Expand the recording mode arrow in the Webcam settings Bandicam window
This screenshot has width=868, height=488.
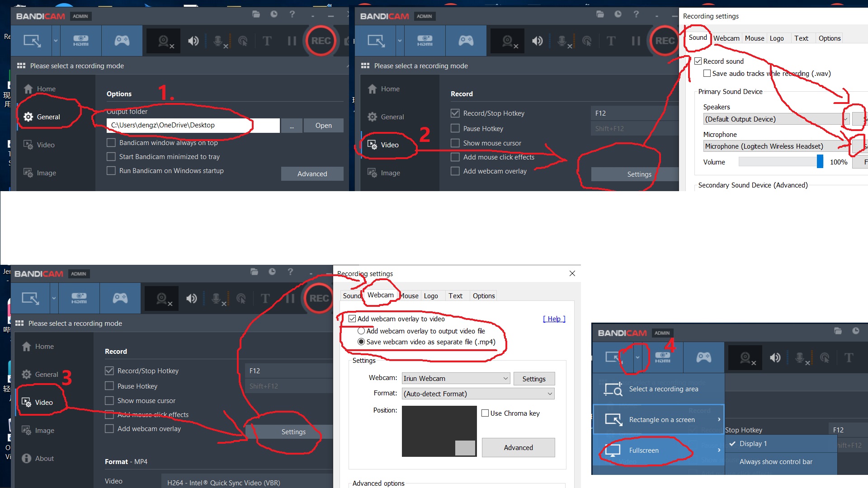tap(54, 298)
